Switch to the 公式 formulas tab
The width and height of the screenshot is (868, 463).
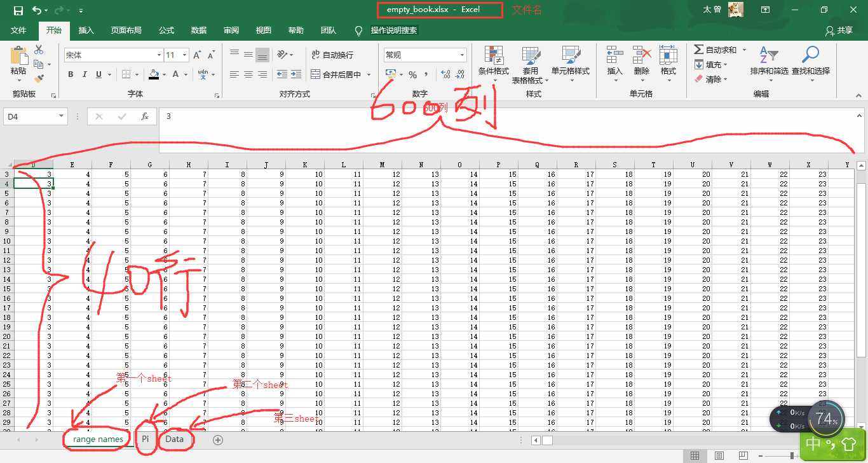166,31
